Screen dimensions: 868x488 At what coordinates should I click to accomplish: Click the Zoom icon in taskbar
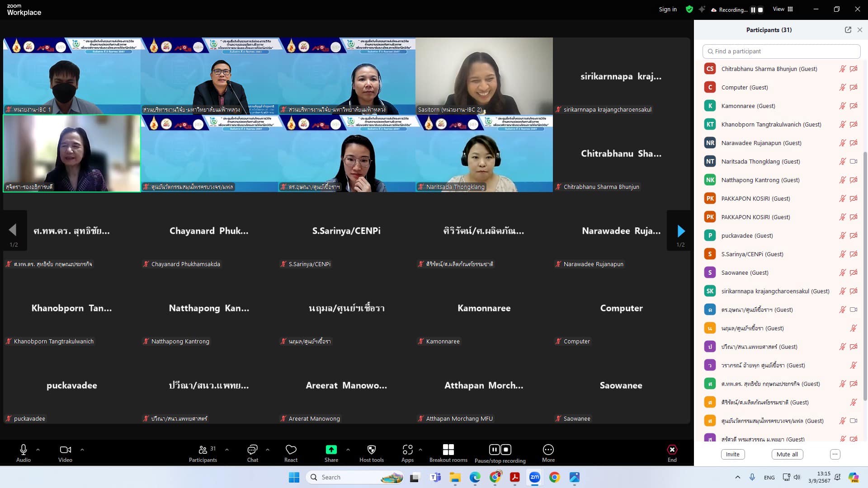tap(534, 477)
